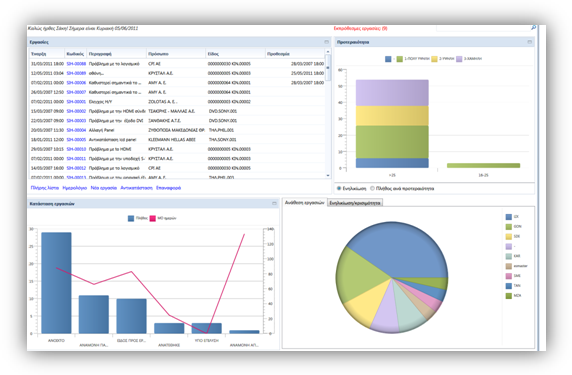Click the ΑΝΟΙΧΤΟ bar in status chart

[x=57, y=283]
